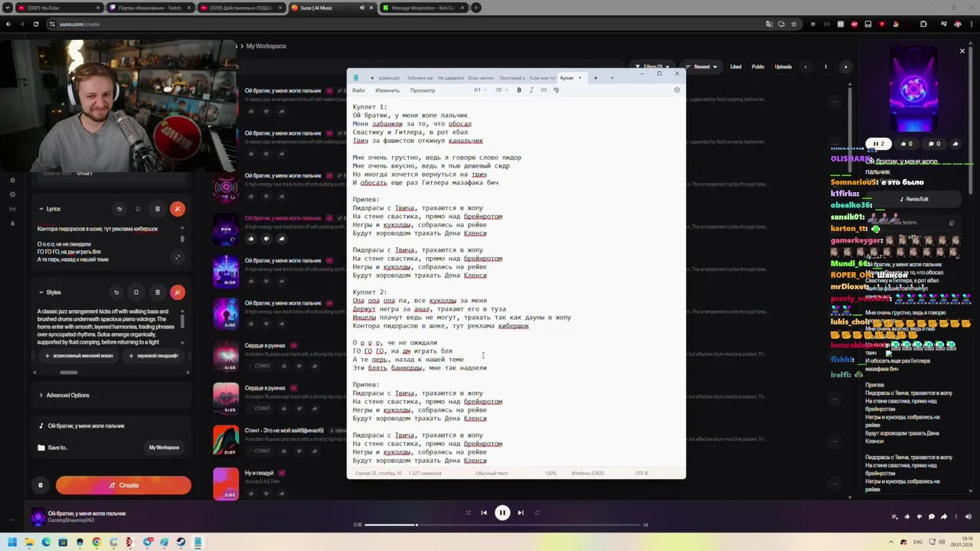
Task: Copy the Styles prompt text
Action: [x=136, y=292]
